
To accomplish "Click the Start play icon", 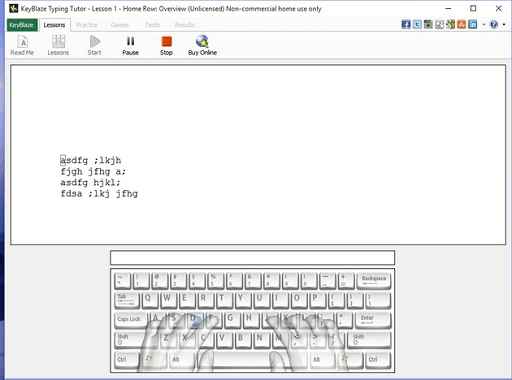I will click(x=94, y=45).
